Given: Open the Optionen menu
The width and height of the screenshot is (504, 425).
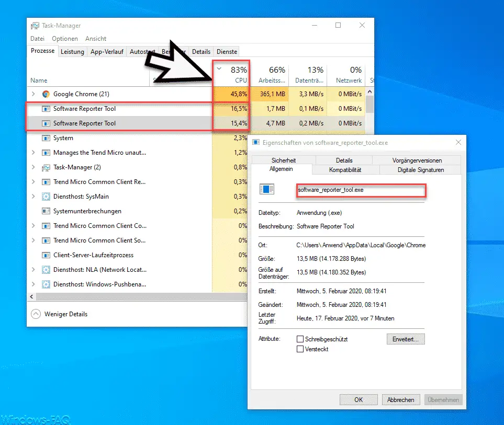Looking at the screenshot, I should (65, 39).
